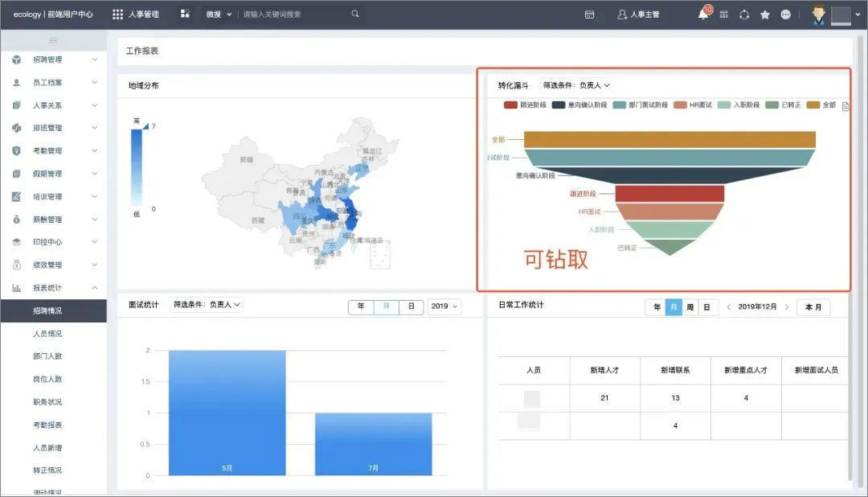Open the notifications bell with badge 10

tap(703, 14)
